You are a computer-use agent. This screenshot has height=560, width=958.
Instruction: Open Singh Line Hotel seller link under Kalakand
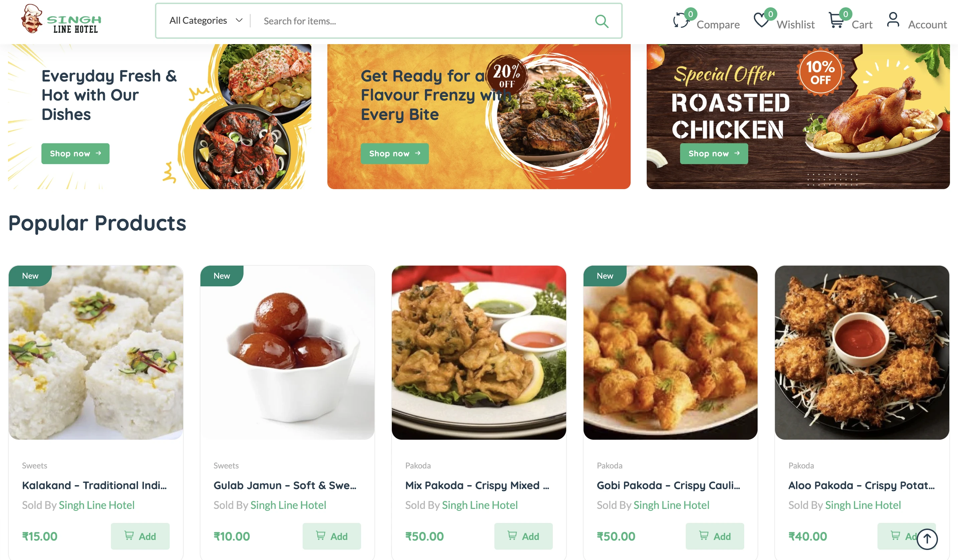[97, 505]
